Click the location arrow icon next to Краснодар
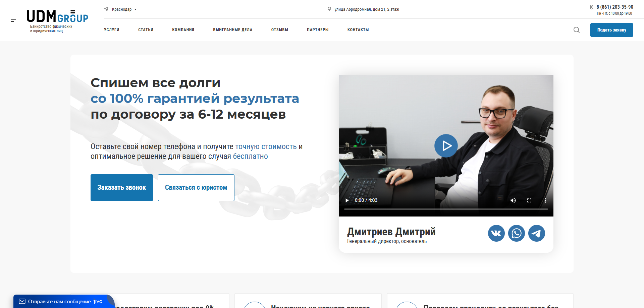Screen dimensions: 644x308 pos(106,9)
